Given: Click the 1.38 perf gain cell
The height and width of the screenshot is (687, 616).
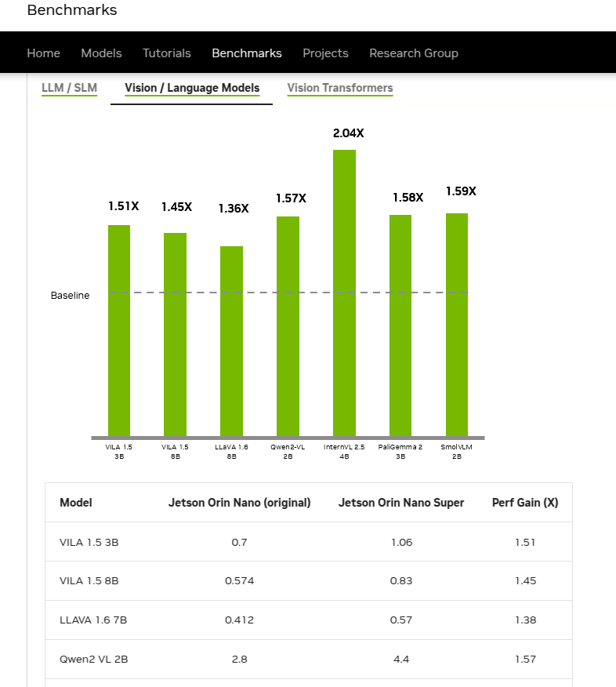Looking at the screenshot, I should (525, 620).
